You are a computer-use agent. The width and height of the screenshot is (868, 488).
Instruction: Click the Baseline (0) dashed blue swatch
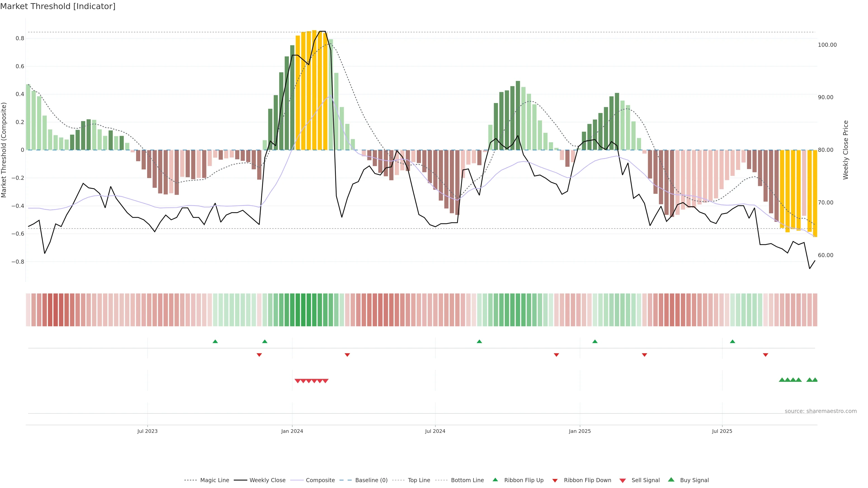point(346,480)
